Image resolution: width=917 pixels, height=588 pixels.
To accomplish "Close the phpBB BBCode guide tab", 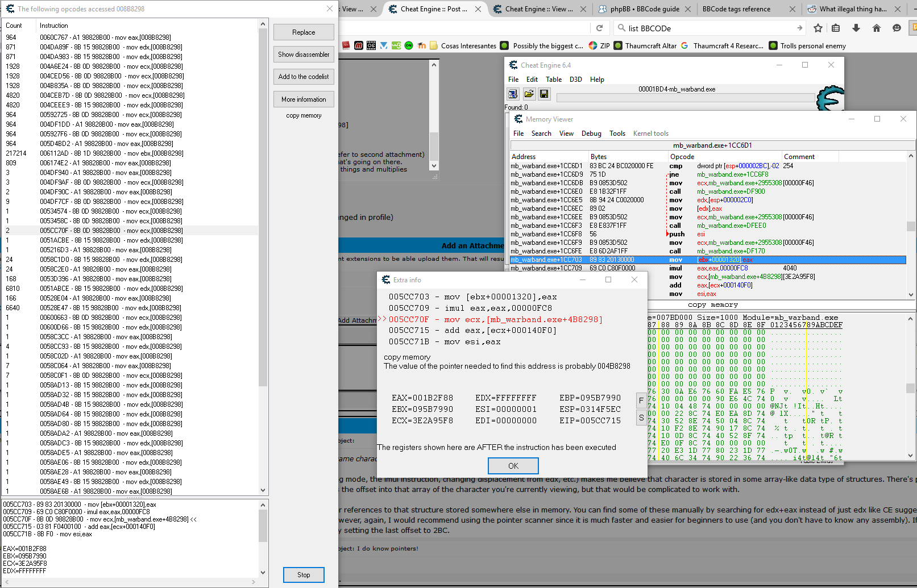I will [687, 9].
